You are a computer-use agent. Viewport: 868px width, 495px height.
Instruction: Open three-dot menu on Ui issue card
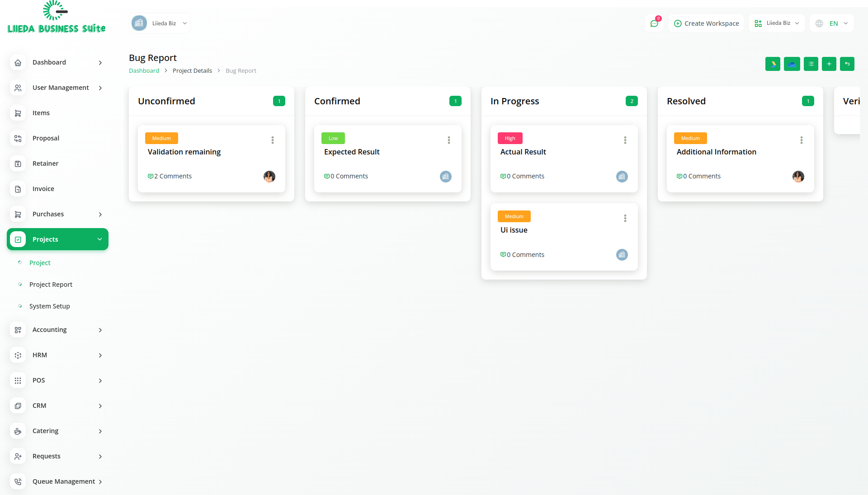point(625,218)
